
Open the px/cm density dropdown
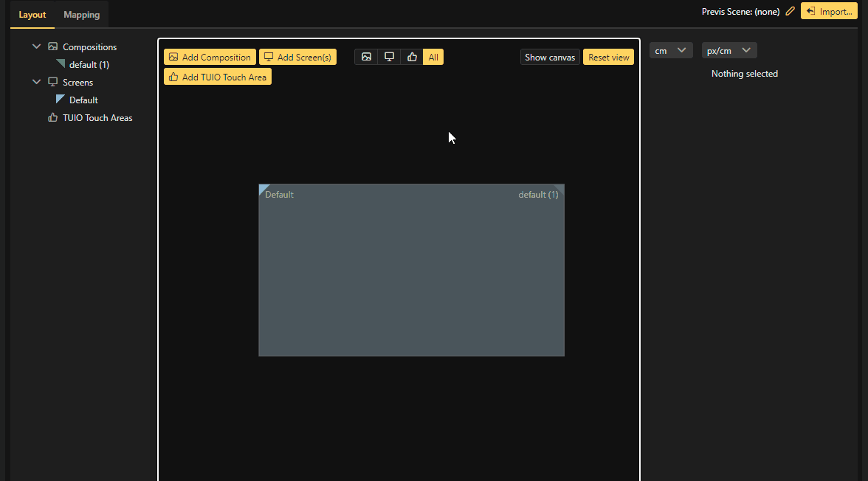click(x=729, y=50)
